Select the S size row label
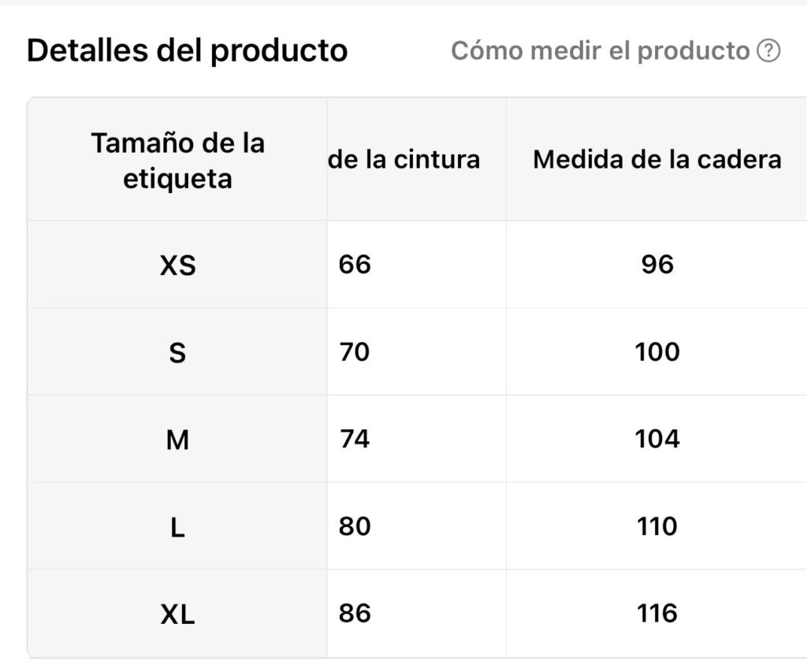807x672 pixels. (177, 353)
